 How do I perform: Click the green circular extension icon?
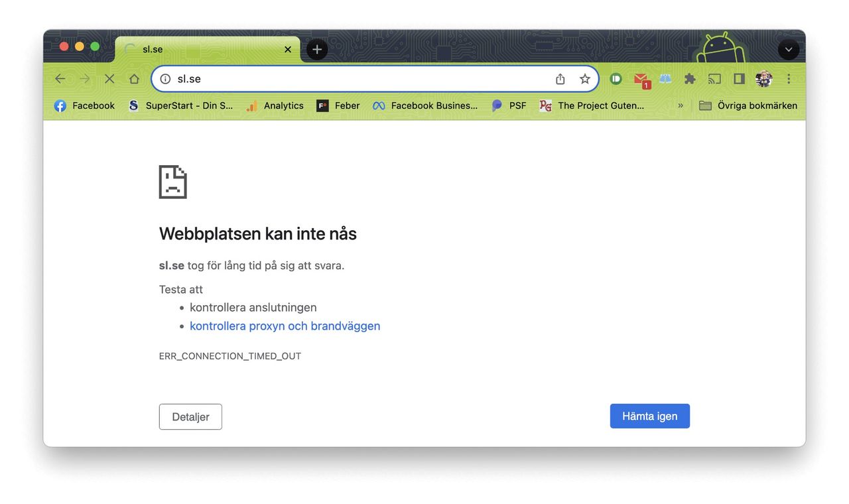(x=616, y=78)
